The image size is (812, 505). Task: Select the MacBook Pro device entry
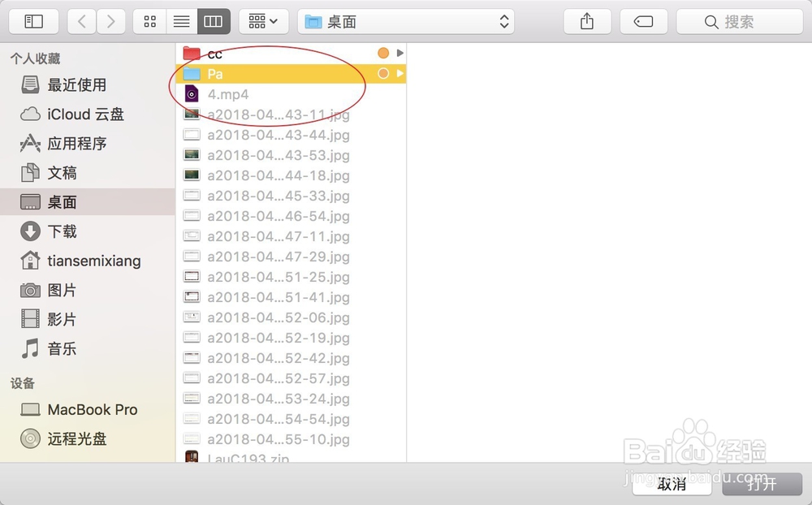84,410
